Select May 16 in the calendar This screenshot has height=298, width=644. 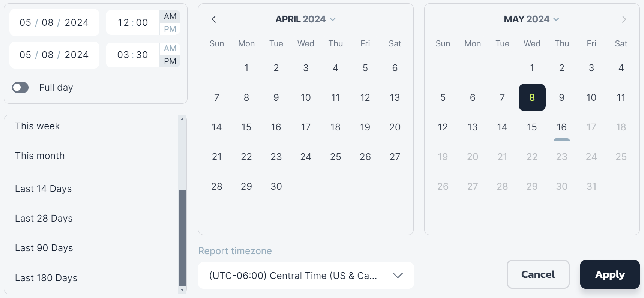click(561, 127)
